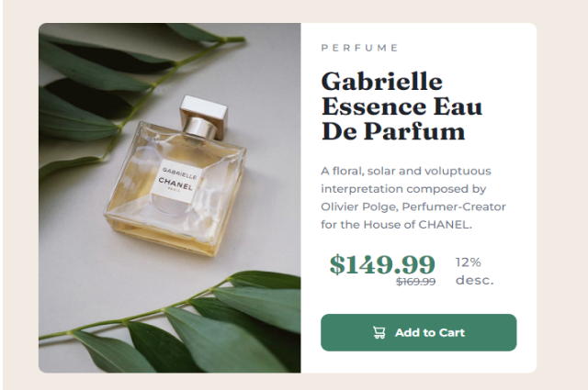Select the PERFUME category label
The width and height of the screenshot is (588, 390).
click(359, 48)
